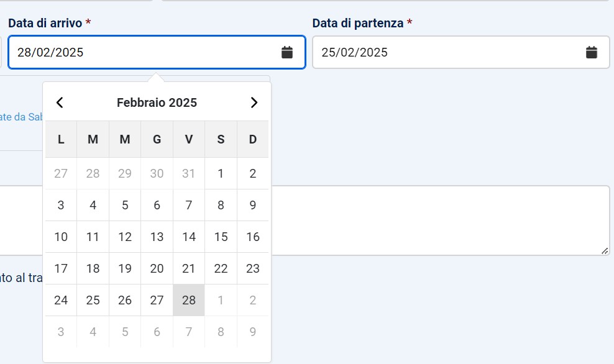The height and width of the screenshot is (364, 614).
Task: Go to previous month arrow
Action: coord(60,102)
